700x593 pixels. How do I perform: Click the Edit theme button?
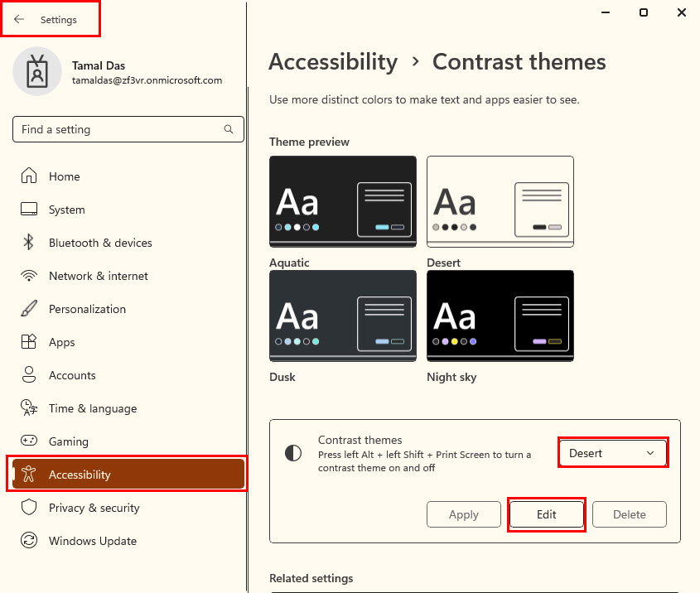click(x=547, y=514)
